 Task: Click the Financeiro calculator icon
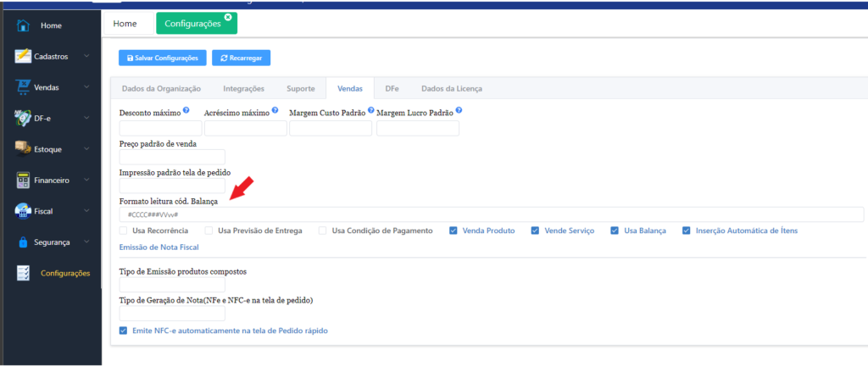[24, 180]
